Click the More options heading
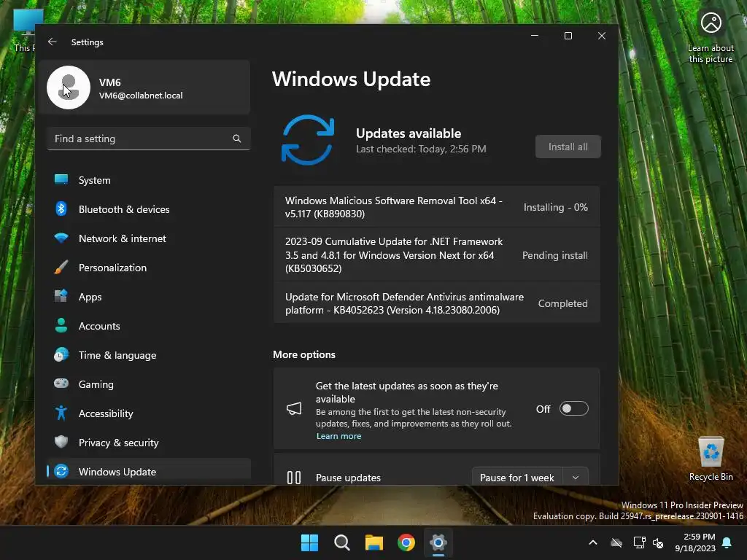The width and height of the screenshot is (747, 560). pyautogui.click(x=304, y=354)
